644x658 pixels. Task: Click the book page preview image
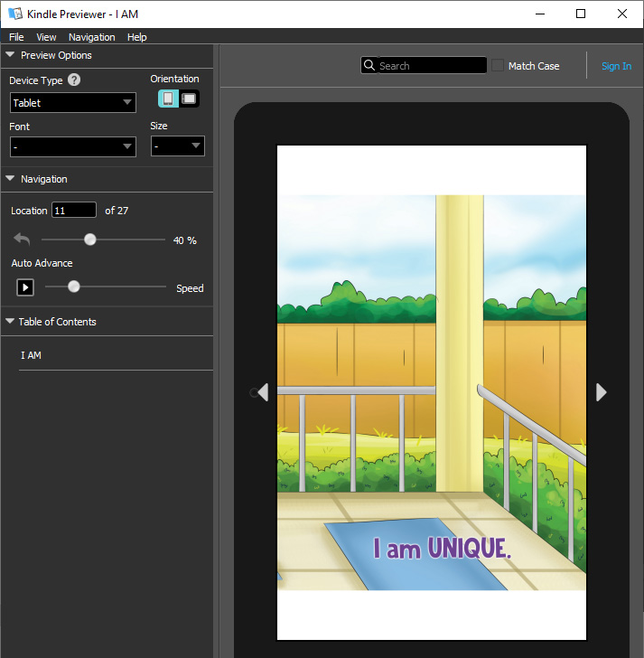pos(432,392)
